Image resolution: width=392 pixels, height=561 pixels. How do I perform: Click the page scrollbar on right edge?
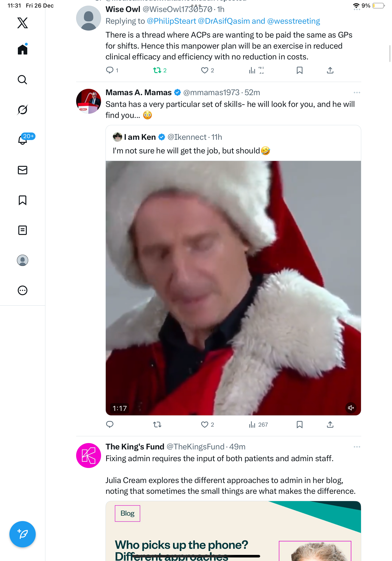click(390, 54)
